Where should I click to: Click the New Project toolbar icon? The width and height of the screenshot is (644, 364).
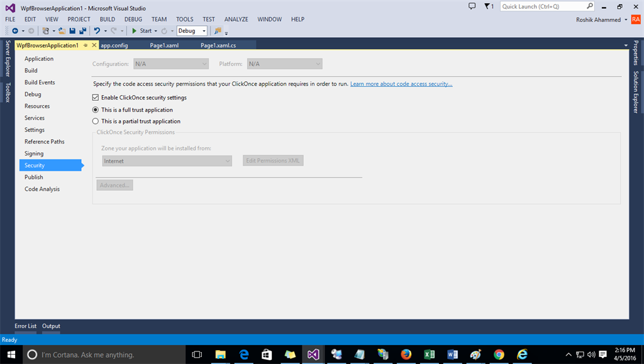tap(45, 31)
